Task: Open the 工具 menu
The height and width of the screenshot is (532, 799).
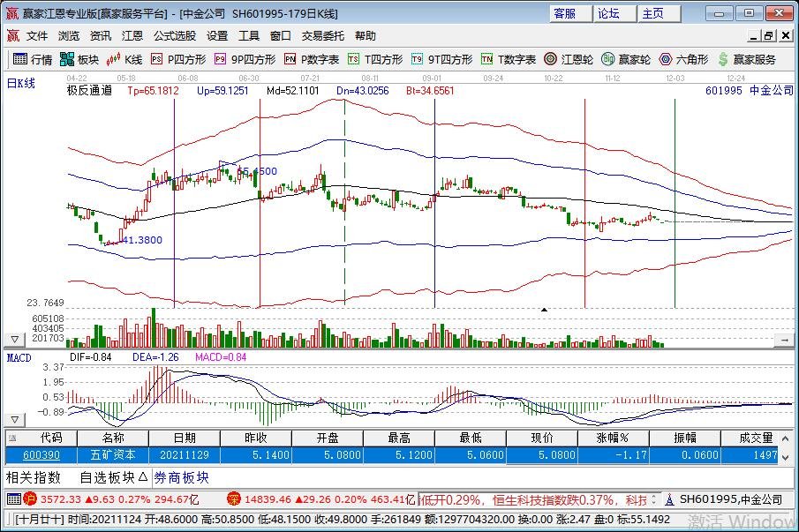Action: [249, 35]
